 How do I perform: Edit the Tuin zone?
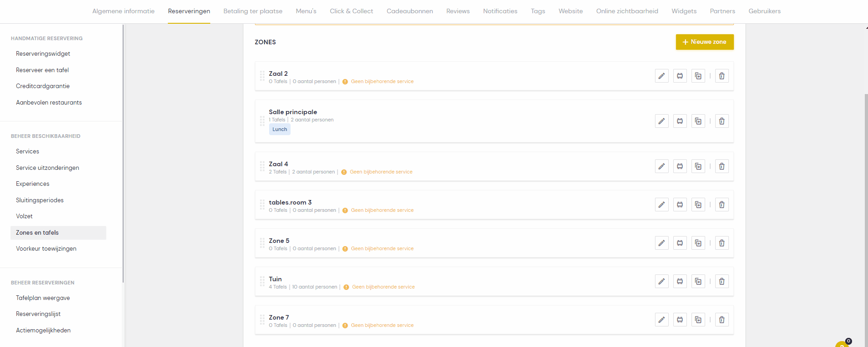point(661,281)
